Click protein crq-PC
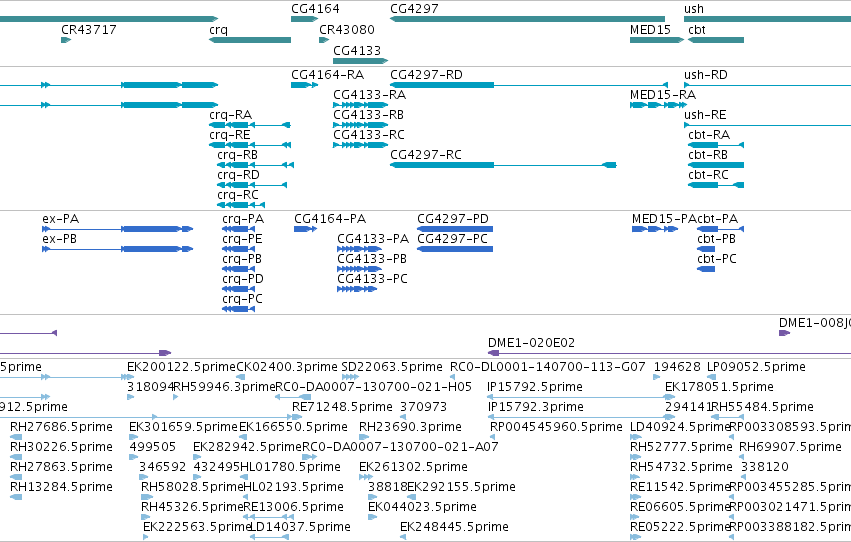This screenshot has width=851, height=542. click(238, 309)
